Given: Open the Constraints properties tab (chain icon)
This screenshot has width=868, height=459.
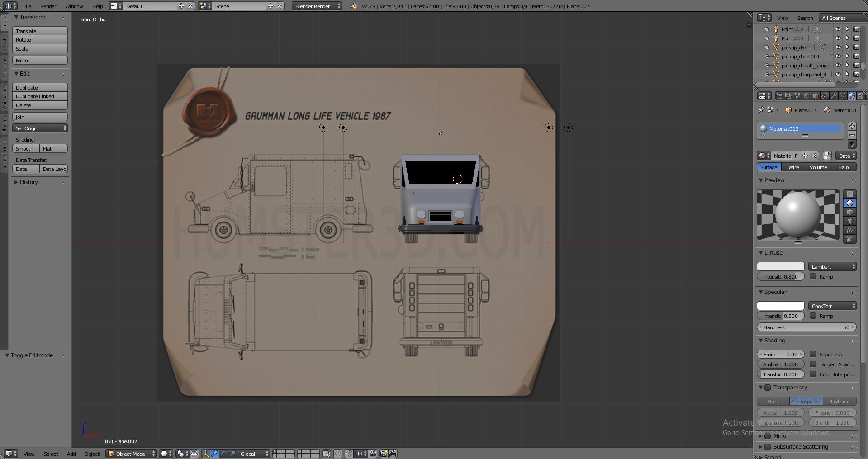Looking at the screenshot, I should [825, 96].
